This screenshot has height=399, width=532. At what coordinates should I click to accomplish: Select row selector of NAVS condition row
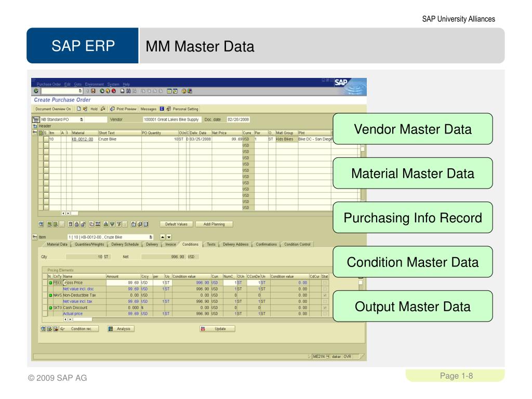(45, 295)
